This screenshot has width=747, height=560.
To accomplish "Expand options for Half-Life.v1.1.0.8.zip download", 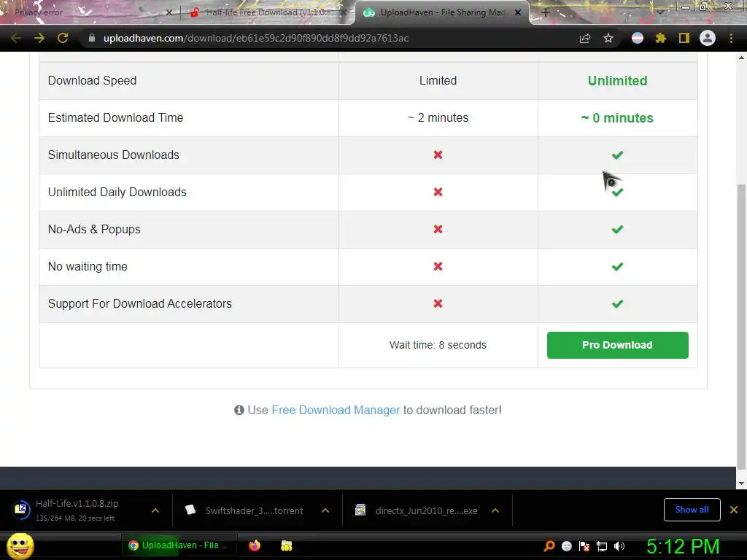I will [155, 510].
